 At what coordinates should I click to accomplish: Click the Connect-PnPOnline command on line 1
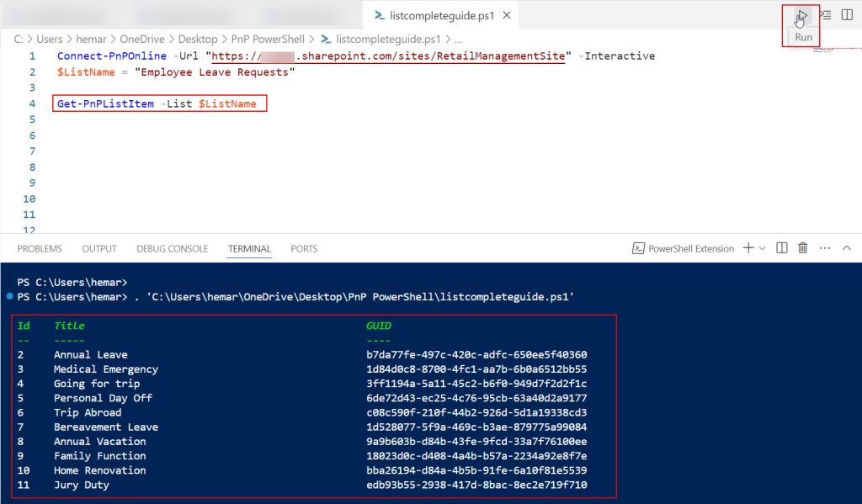(112, 56)
